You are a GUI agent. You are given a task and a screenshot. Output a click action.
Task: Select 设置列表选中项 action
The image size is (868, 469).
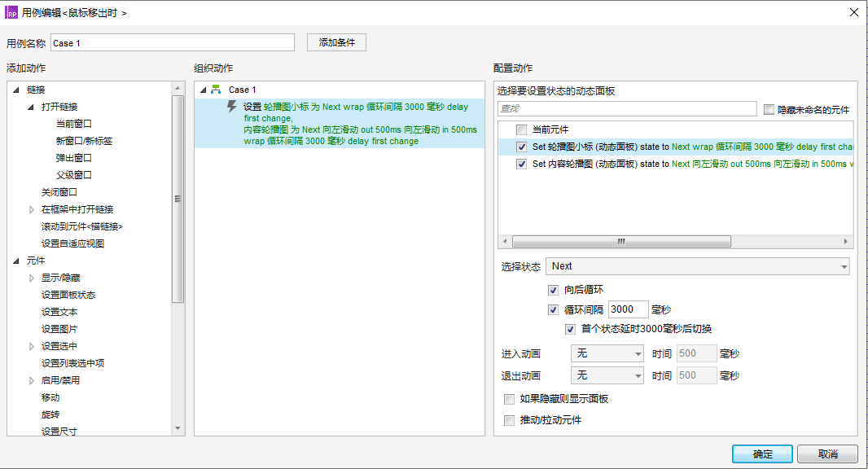[72, 363]
